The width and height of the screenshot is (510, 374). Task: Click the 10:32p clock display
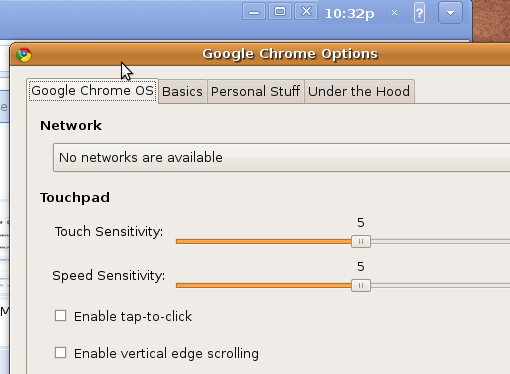pyautogui.click(x=349, y=14)
